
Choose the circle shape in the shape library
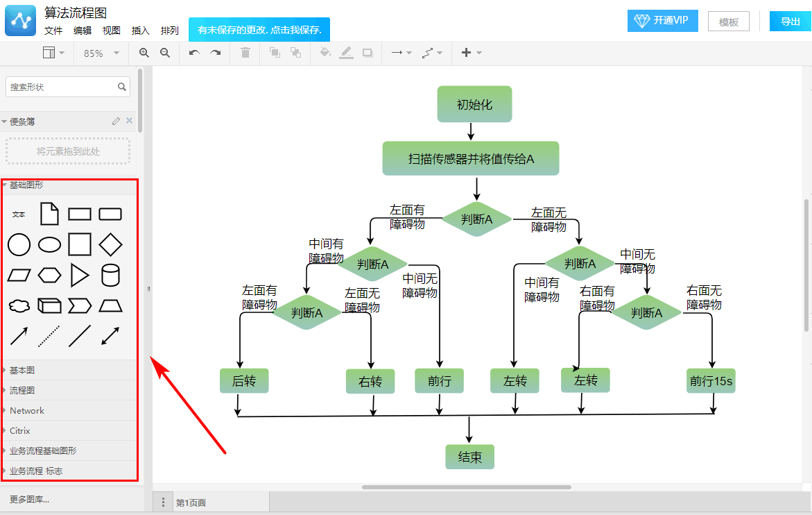pyautogui.click(x=19, y=244)
